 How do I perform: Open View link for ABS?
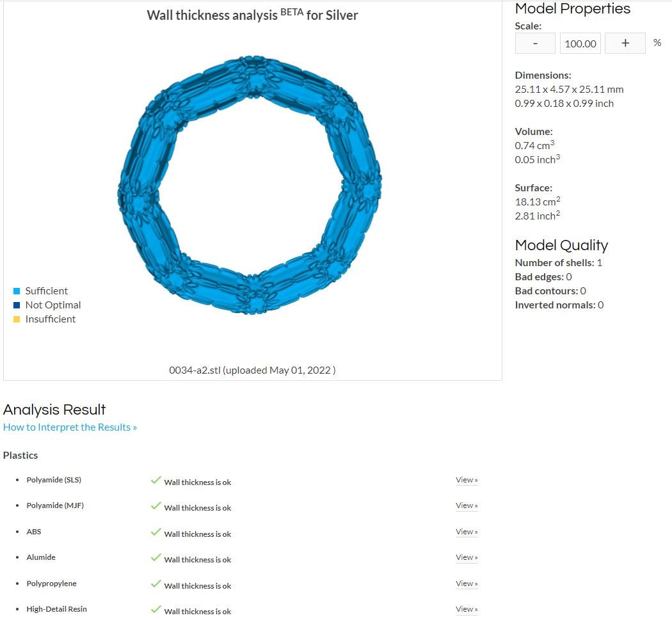click(467, 532)
